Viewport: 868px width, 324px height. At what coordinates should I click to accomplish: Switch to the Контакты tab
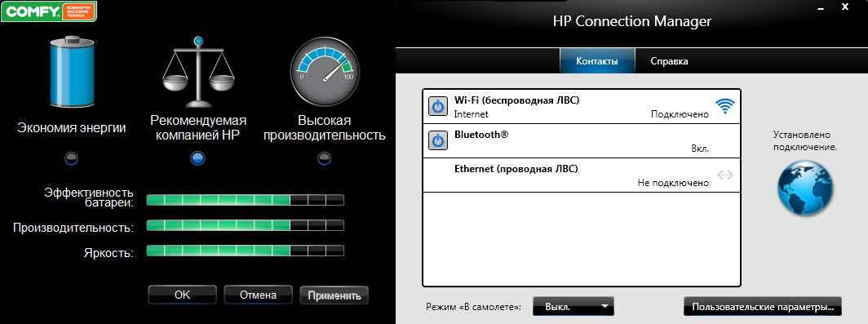point(597,61)
